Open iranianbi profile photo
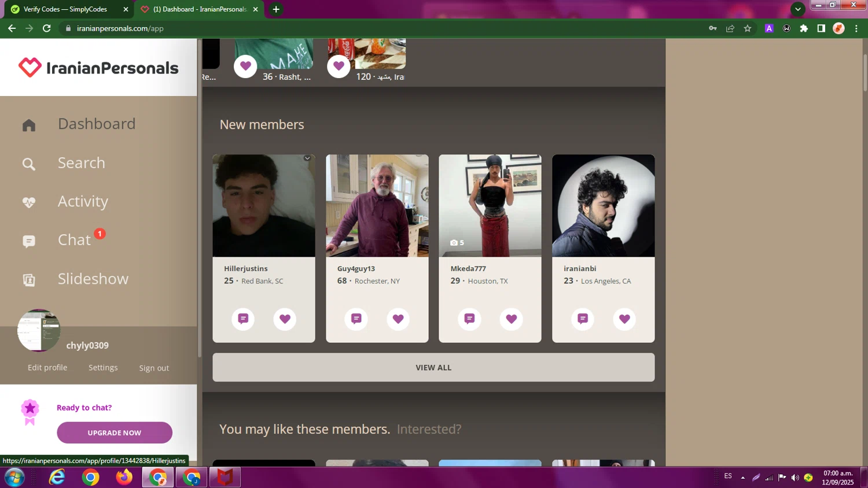Screen dimensions: 868x488 [604, 206]
